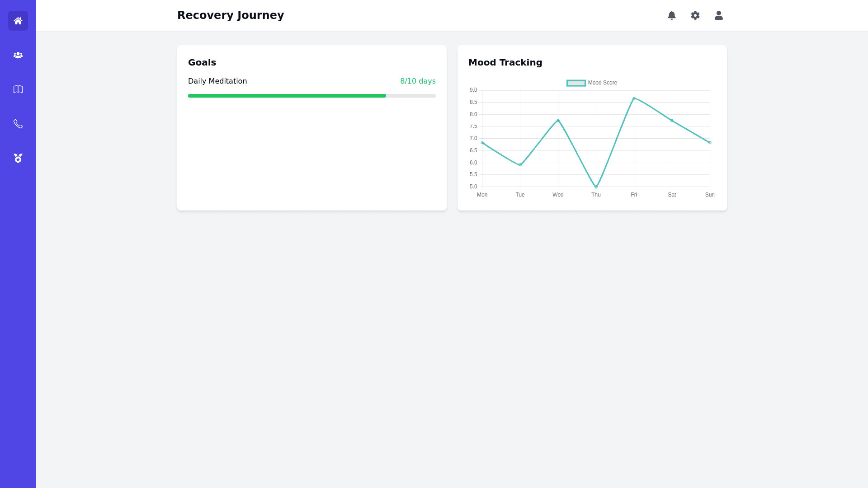Click the Recovery Journey page title
868x488 pixels.
231,15
